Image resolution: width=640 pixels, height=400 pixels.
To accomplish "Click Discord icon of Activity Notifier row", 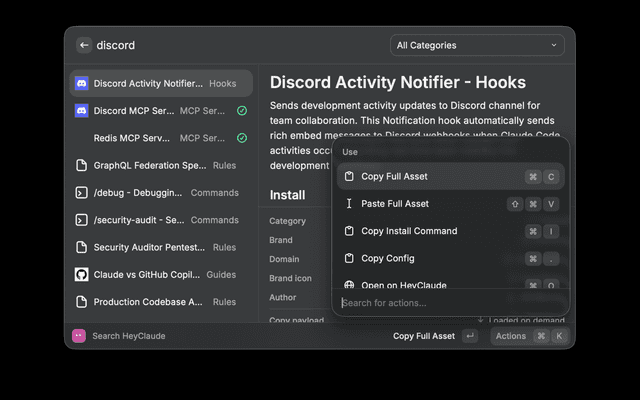I will [82, 83].
